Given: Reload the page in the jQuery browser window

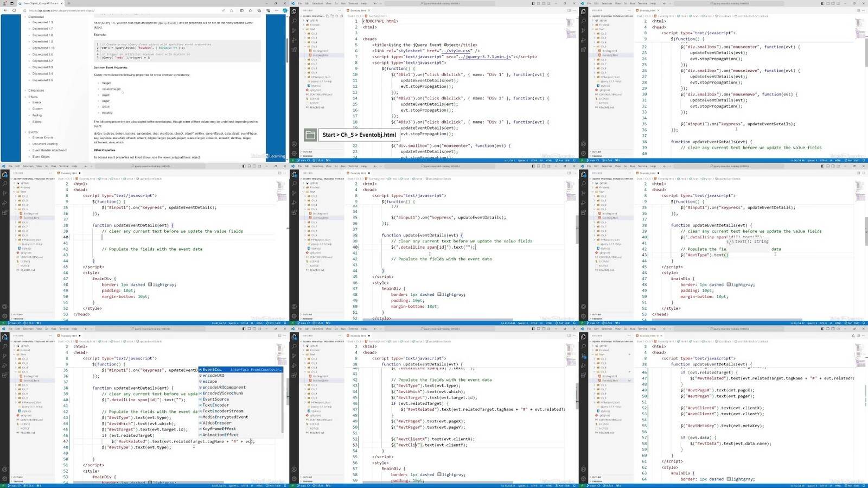Looking at the screenshot, I should (x=14, y=10).
